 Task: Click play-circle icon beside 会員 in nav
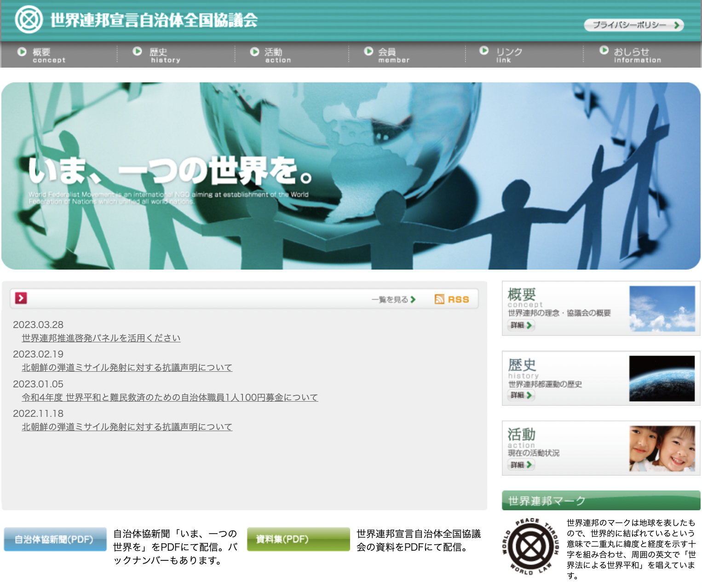pos(368,51)
